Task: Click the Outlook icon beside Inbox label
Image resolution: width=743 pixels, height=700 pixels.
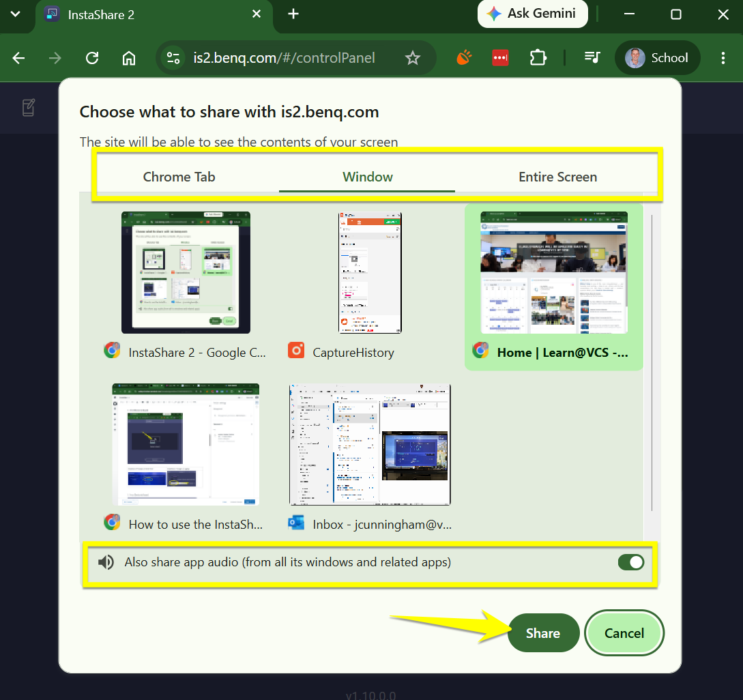Action: click(x=296, y=523)
